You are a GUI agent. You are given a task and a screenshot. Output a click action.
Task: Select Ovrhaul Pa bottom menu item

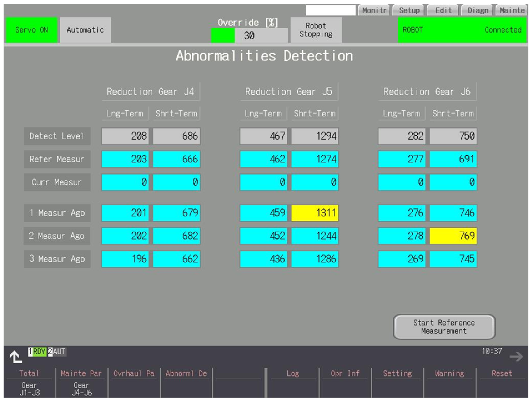click(x=134, y=383)
